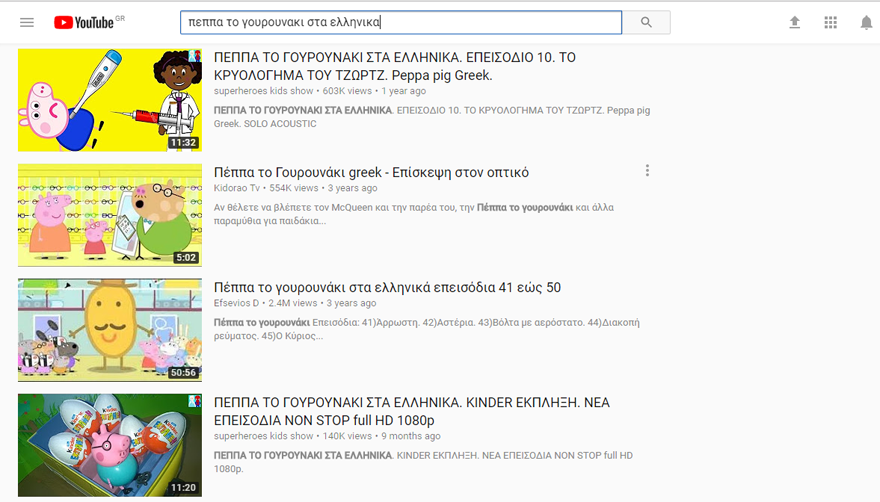Open title 'Πέππα το Γουρουνάκι greek - Επίσκεψη στον οπτικό'
Screen dimensions: 880x502
click(x=371, y=172)
